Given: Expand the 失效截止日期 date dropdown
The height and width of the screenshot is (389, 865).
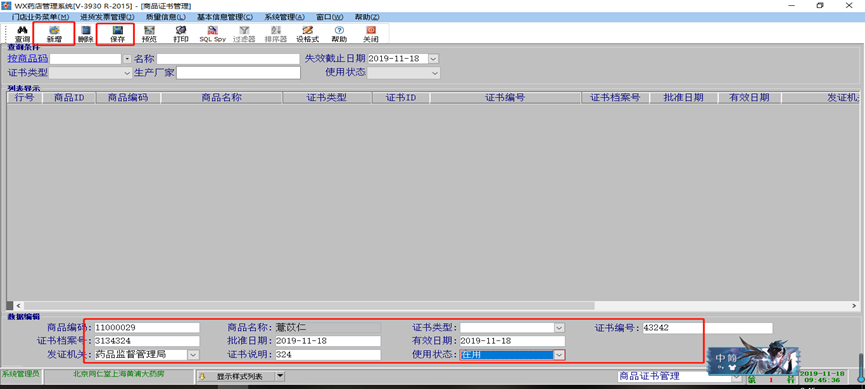Looking at the screenshot, I should [434, 58].
